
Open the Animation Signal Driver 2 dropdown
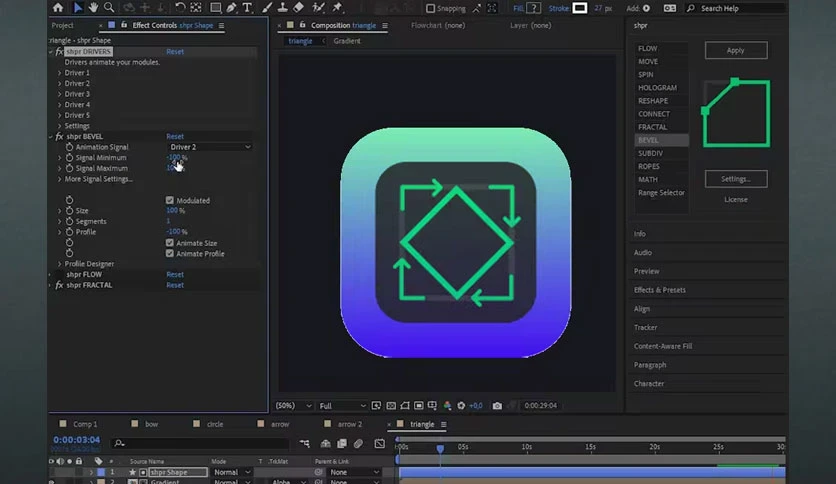pos(209,147)
